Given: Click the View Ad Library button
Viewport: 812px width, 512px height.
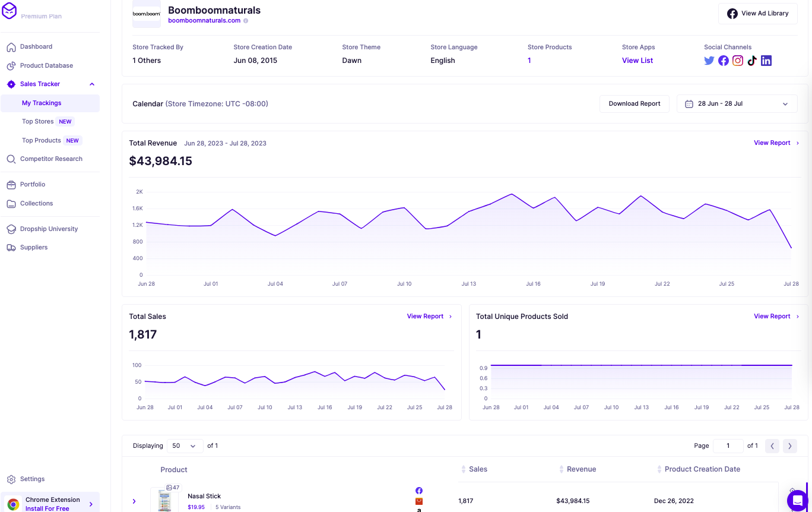Looking at the screenshot, I should (x=757, y=13).
